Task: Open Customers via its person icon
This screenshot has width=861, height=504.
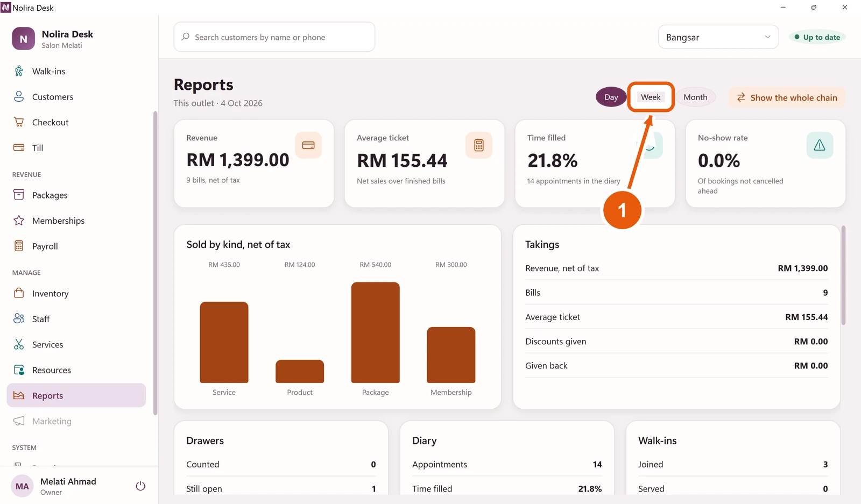Action: click(x=19, y=96)
